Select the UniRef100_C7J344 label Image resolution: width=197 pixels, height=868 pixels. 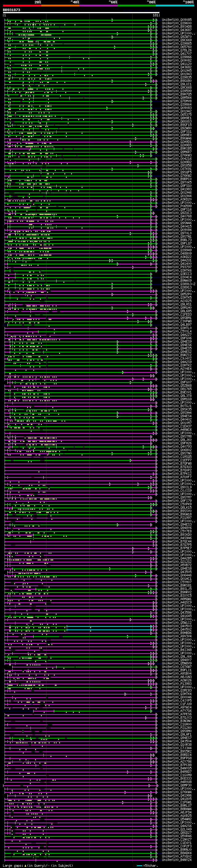click(177, 748)
